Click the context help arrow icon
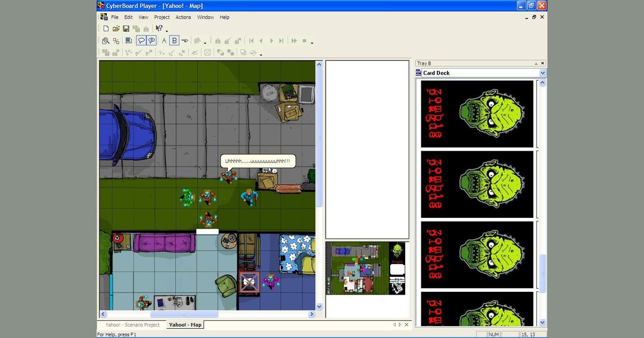Screen dimensions: 644x338 click(159, 28)
